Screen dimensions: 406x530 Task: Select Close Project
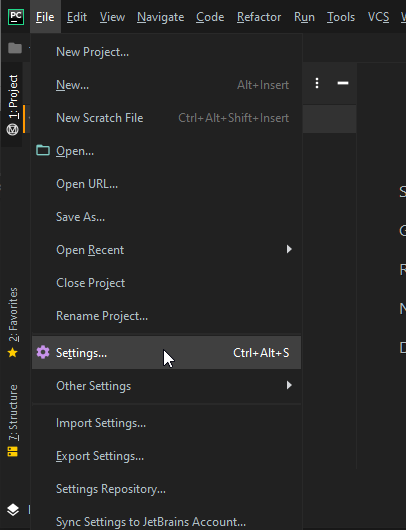pos(166,283)
